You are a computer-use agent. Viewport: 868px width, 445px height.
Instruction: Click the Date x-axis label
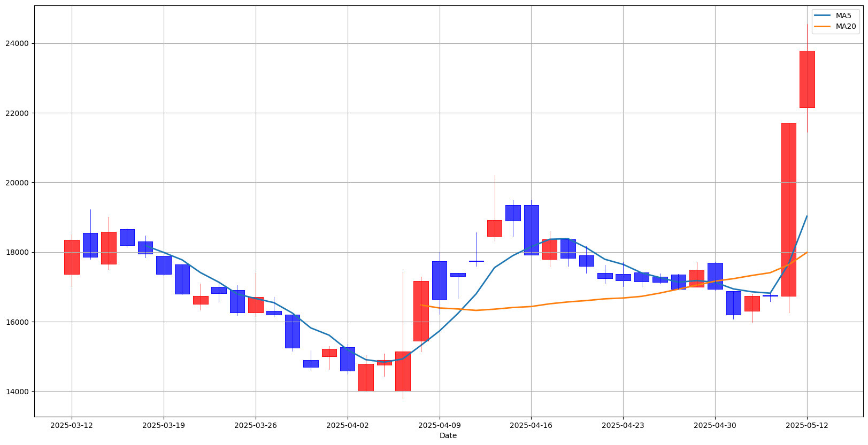tap(448, 435)
